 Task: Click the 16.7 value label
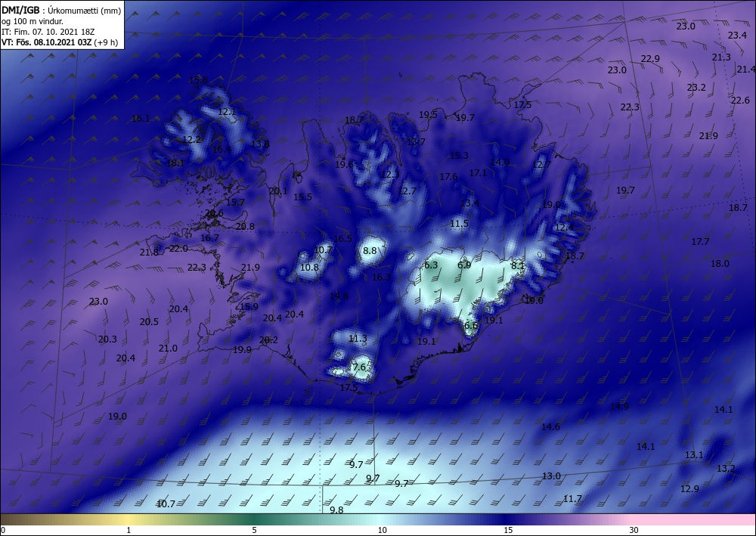pos(209,237)
